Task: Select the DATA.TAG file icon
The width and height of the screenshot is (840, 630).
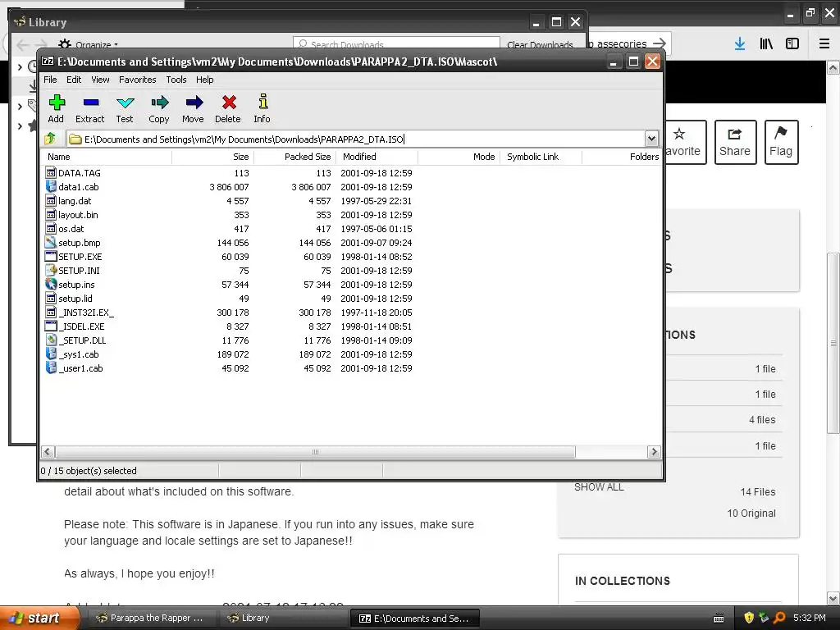Action: (51, 172)
